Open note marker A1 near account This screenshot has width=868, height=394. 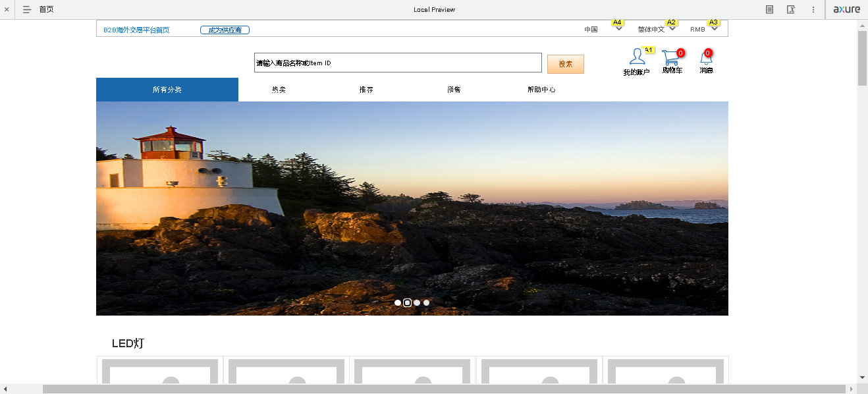click(x=648, y=50)
